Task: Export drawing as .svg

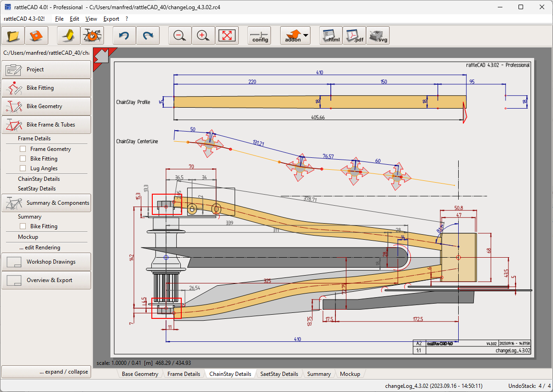Action: point(378,35)
